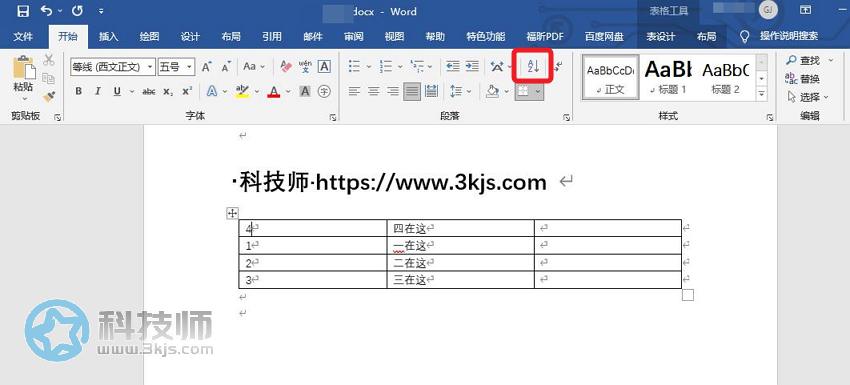Click the Align Right icon
Viewport: 850px width, 385px height.
click(393, 92)
